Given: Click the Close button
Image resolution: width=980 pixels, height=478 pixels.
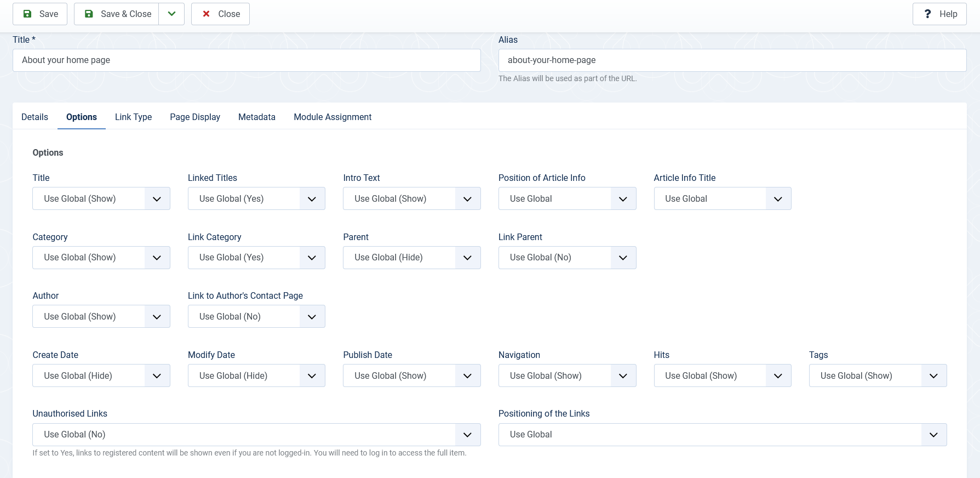Looking at the screenshot, I should pyautogui.click(x=220, y=14).
